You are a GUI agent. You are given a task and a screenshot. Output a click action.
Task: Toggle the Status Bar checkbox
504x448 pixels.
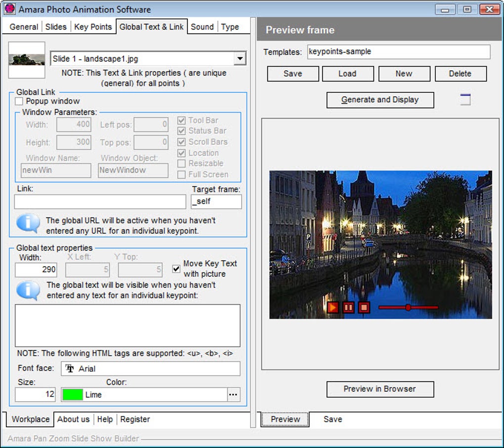[181, 131]
